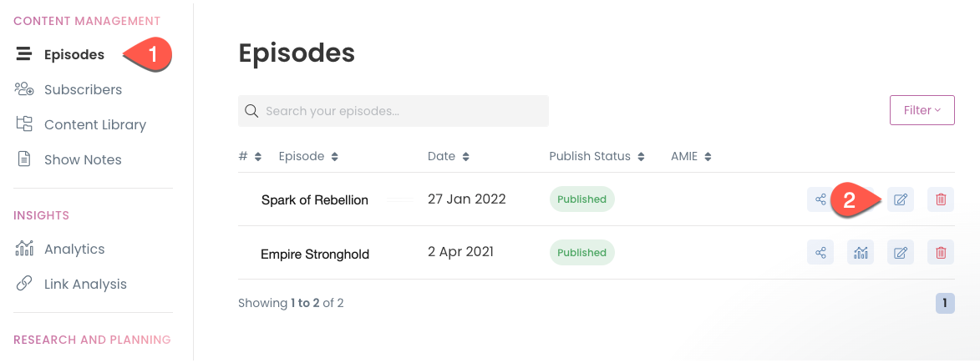This screenshot has width=980, height=363.
Task: Sort episodes by Date column
Action: [x=448, y=156]
